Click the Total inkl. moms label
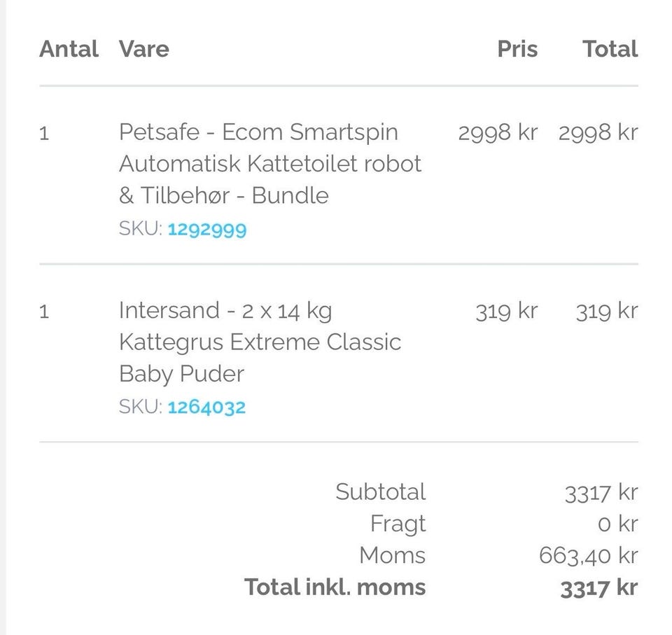672x635 pixels. point(335,587)
